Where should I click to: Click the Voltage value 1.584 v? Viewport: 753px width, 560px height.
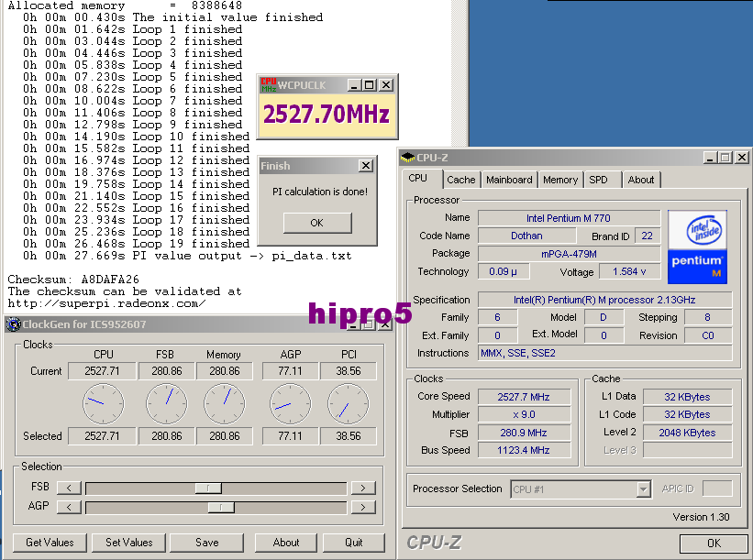pos(629,271)
